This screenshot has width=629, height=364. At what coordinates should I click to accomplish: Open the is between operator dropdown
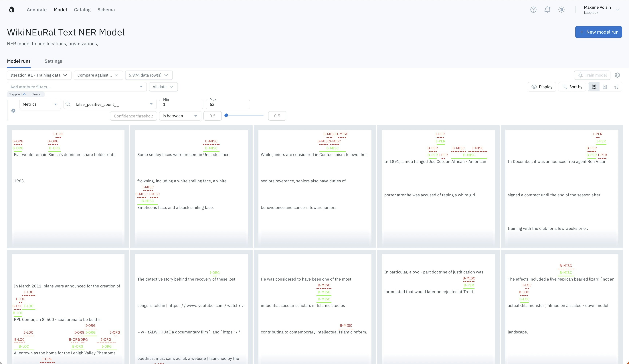click(x=180, y=116)
